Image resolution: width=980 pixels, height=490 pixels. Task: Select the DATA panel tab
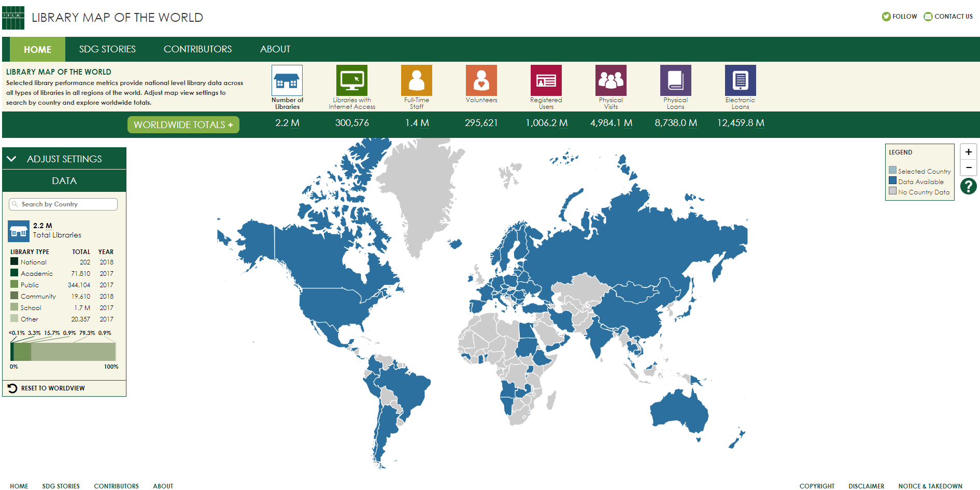click(64, 181)
